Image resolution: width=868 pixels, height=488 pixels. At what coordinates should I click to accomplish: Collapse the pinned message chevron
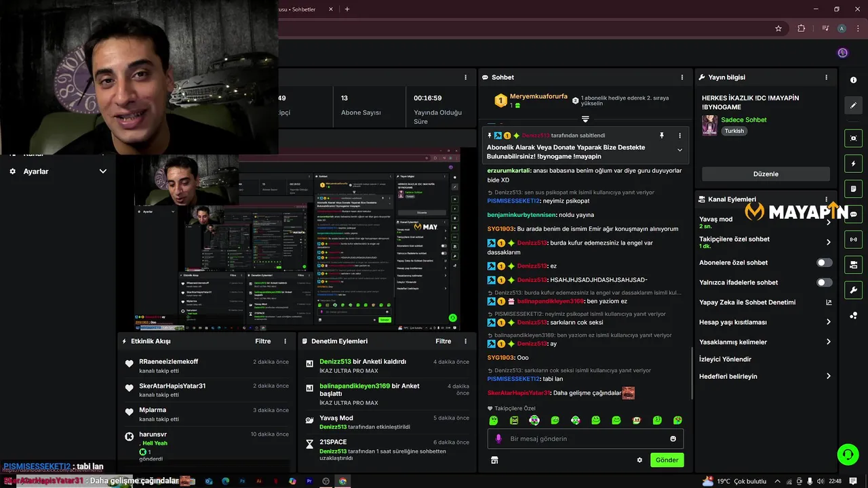pos(679,150)
